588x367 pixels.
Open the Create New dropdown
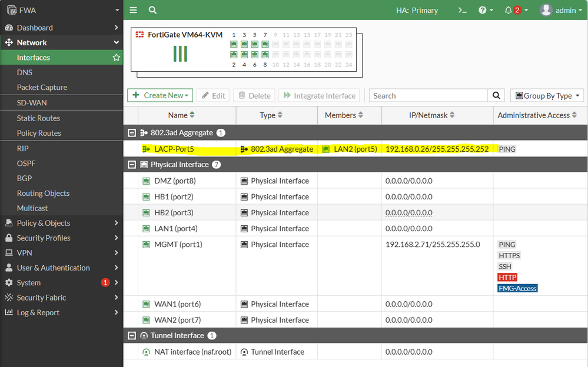[160, 95]
